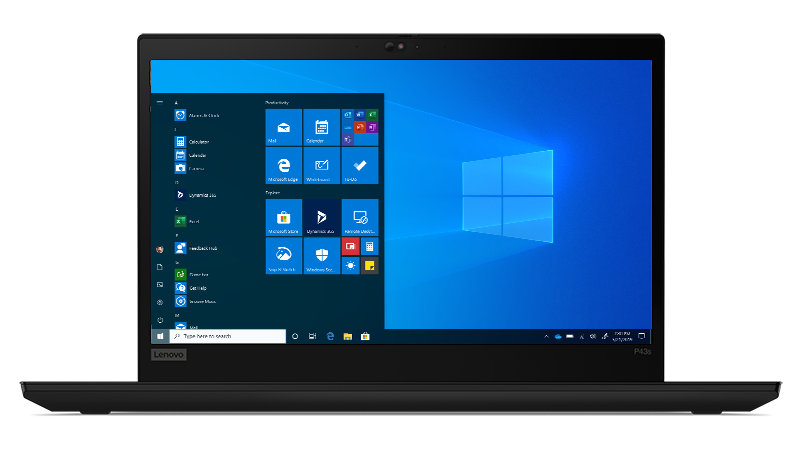800x451 pixels.
Task: Open the Snip & Sketch tile
Action: [284, 256]
